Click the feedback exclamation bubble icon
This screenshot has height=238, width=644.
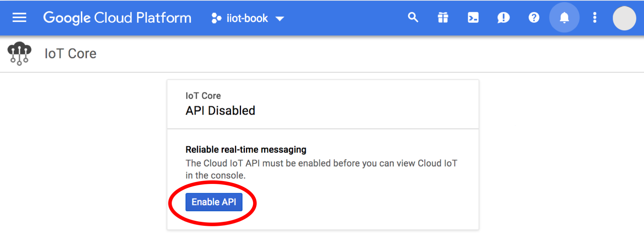click(503, 17)
